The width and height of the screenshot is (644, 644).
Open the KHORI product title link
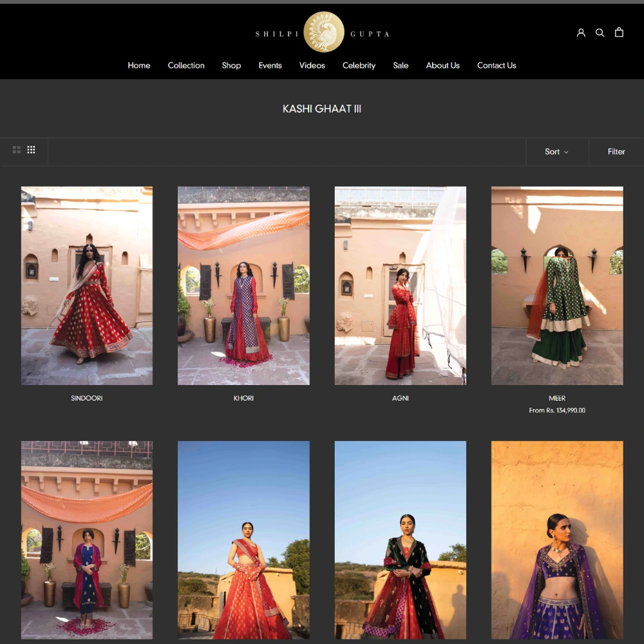243,398
